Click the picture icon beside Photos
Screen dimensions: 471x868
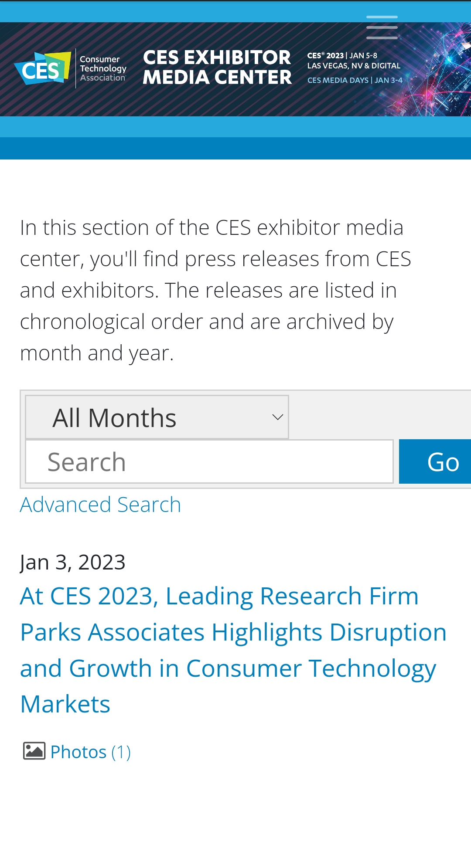click(34, 751)
